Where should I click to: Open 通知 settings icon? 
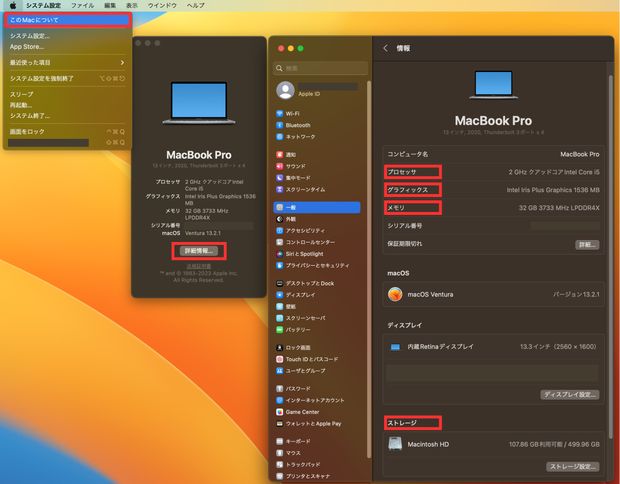tap(280, 155)
